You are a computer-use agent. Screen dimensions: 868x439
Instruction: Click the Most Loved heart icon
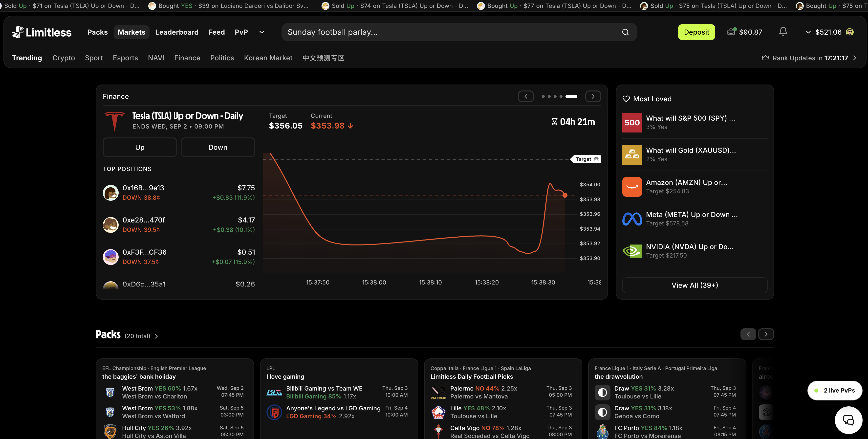[626, 99]
